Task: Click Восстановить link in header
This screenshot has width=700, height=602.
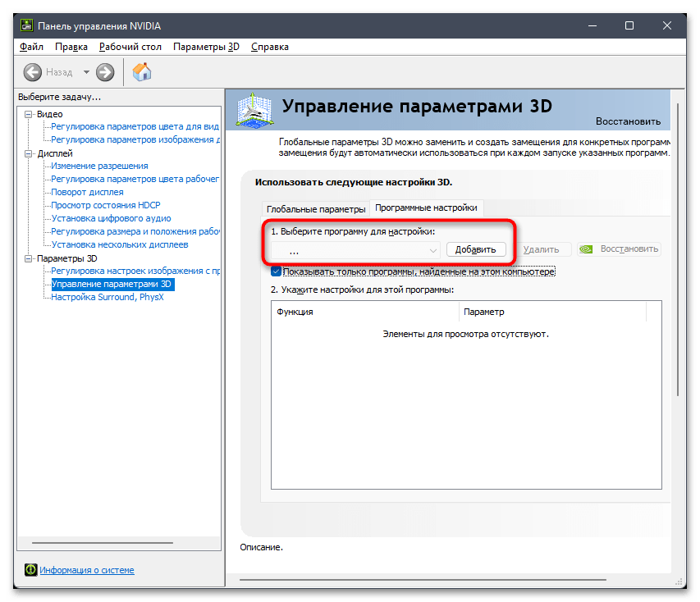Action: point(628,121)
